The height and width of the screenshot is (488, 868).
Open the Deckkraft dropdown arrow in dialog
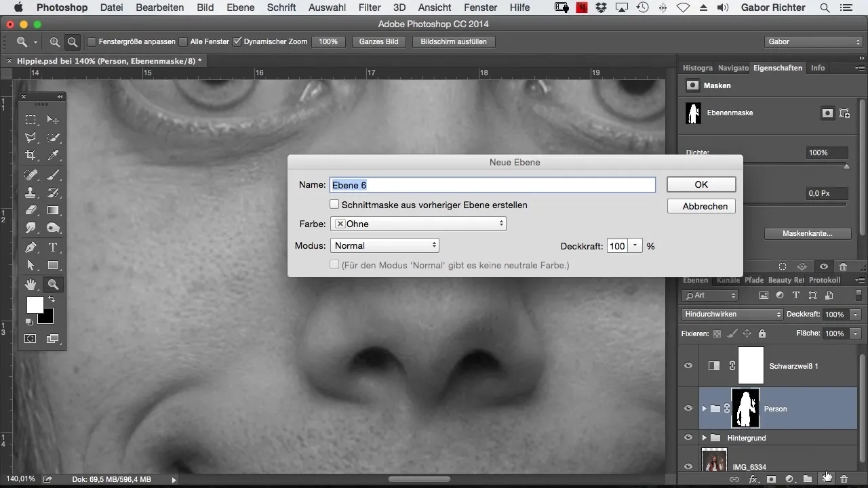pyautogui.click(x=635, y=246)
